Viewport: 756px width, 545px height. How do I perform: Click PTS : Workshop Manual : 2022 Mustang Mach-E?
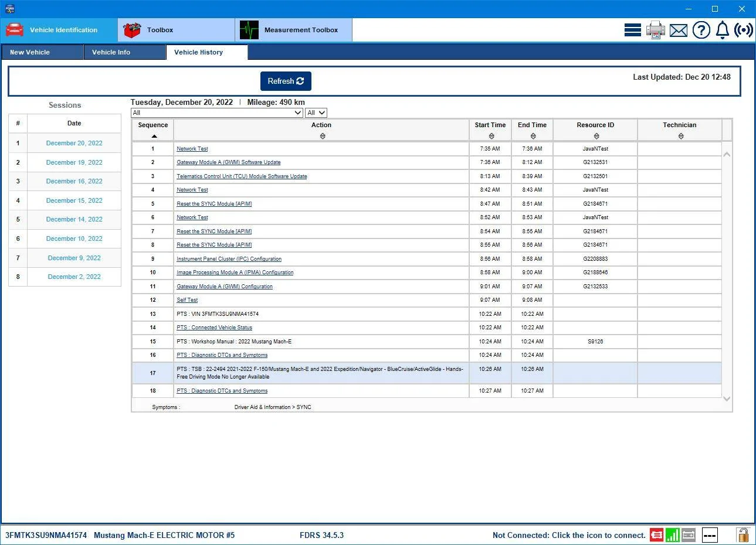point(234,342)
